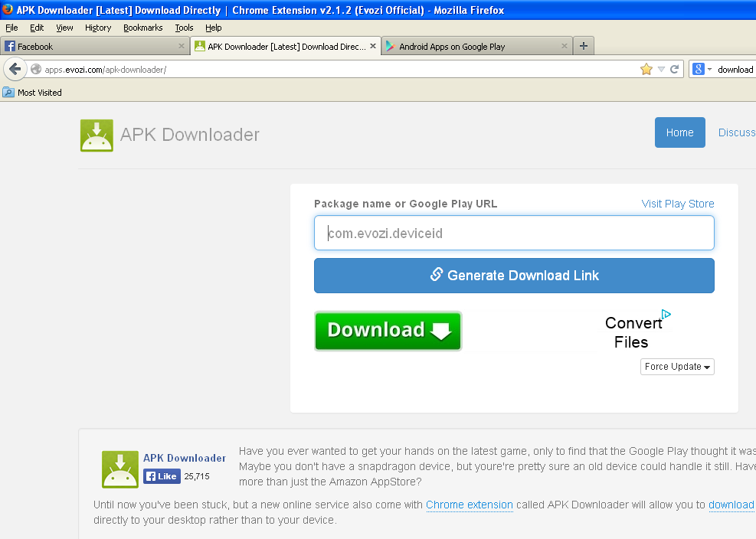Open a new tab with plus button
The width and height of the screenshot is (756, 539).
tap(584, 46)
